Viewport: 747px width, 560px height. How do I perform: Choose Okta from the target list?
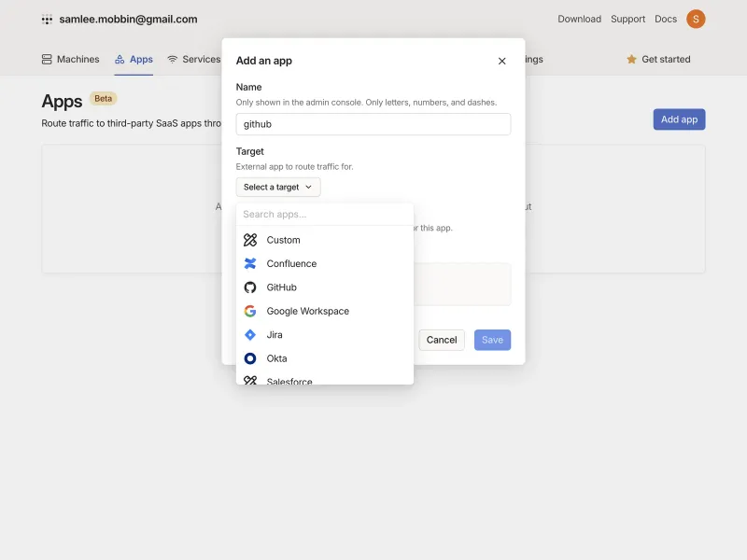pyautogui.click(x=325, y=358)
